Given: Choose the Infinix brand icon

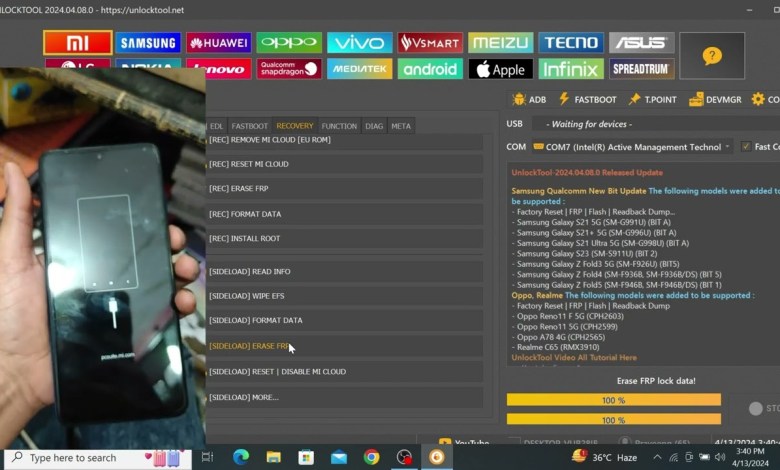Looking at the screenshot, I should tap(571, 69).
